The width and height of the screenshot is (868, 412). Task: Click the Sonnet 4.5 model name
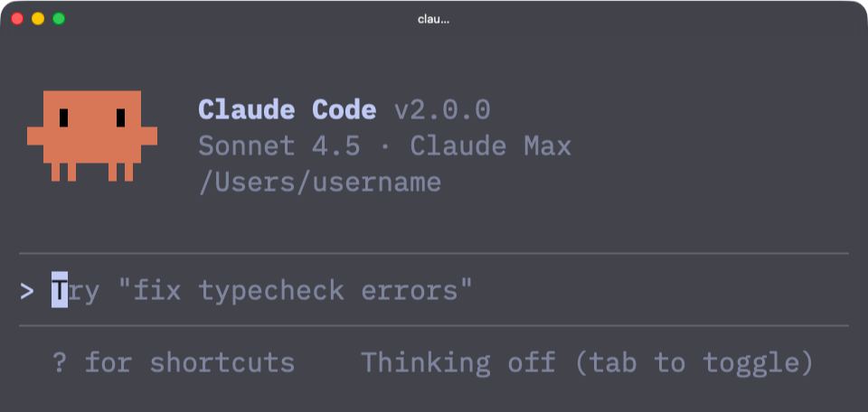[x=279, y=146]
